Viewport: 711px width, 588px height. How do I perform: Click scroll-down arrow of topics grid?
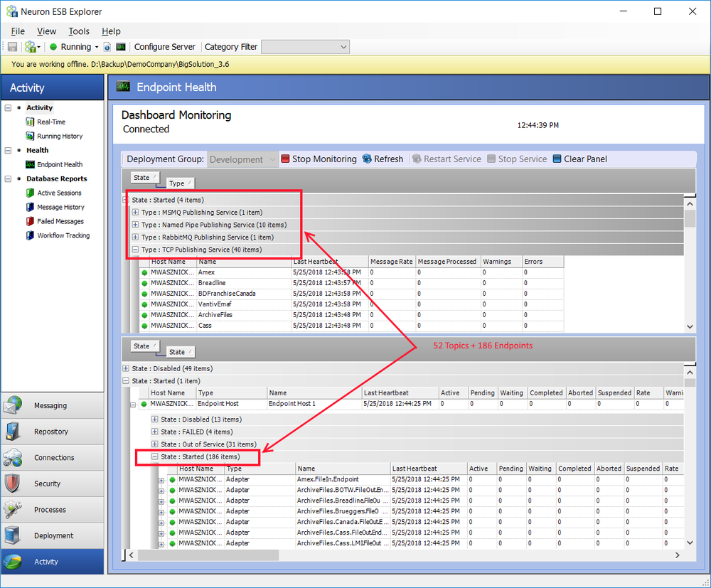click(x=690, y=326)
